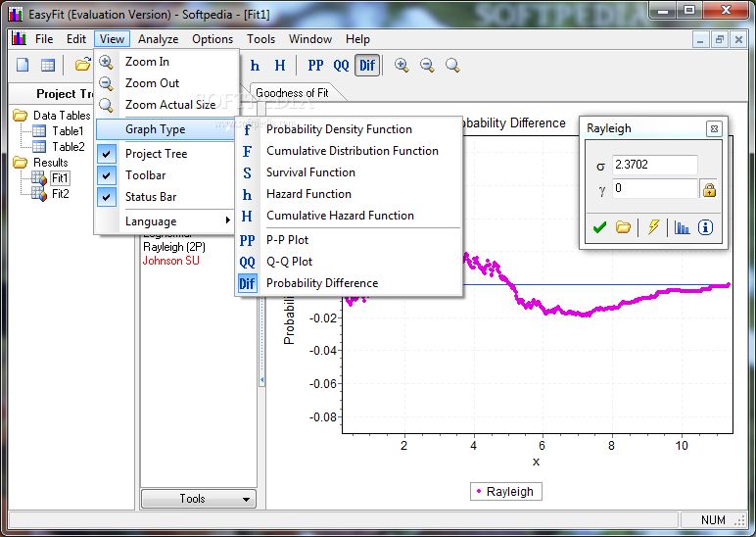This screenshot has height=537, width=756.
Task: Open the Tools menu in the menu bar
Action: coord(260,39)
